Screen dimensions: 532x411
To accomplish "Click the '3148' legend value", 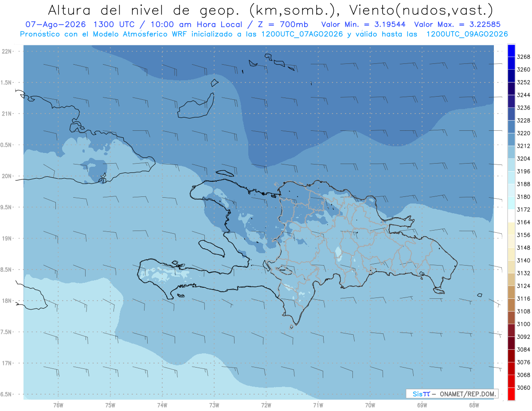I will (x=524, y=248).
